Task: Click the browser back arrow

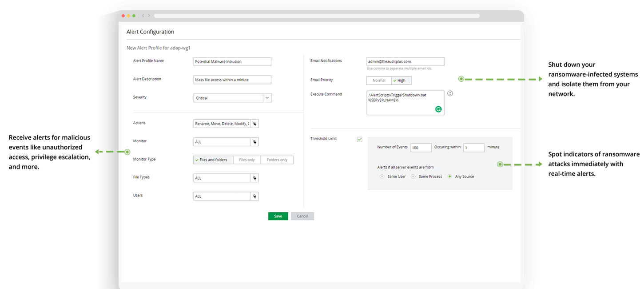Action: click(143, 16)
